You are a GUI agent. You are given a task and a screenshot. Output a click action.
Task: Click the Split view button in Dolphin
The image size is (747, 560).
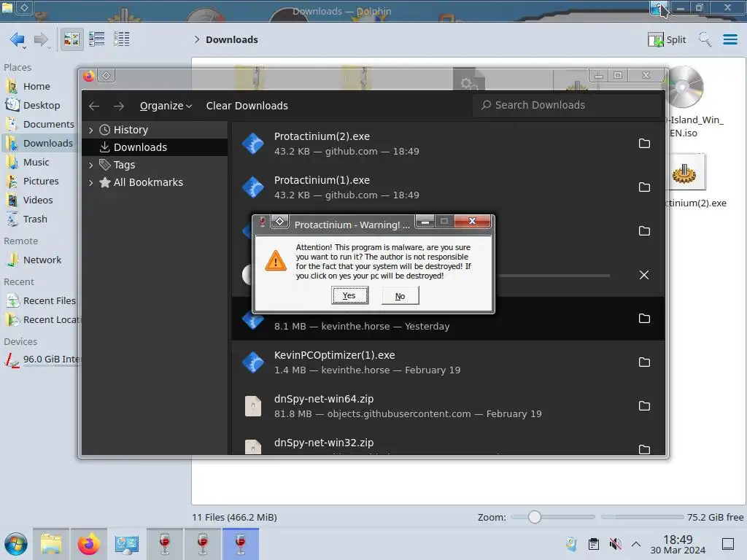(667, 39)
